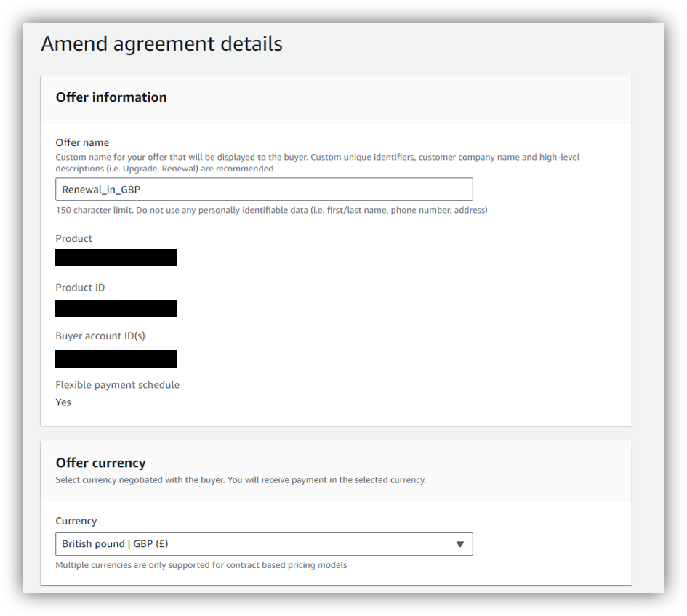
Task: Click the redacted Product ID value box
Action: (x=116, y=308)
